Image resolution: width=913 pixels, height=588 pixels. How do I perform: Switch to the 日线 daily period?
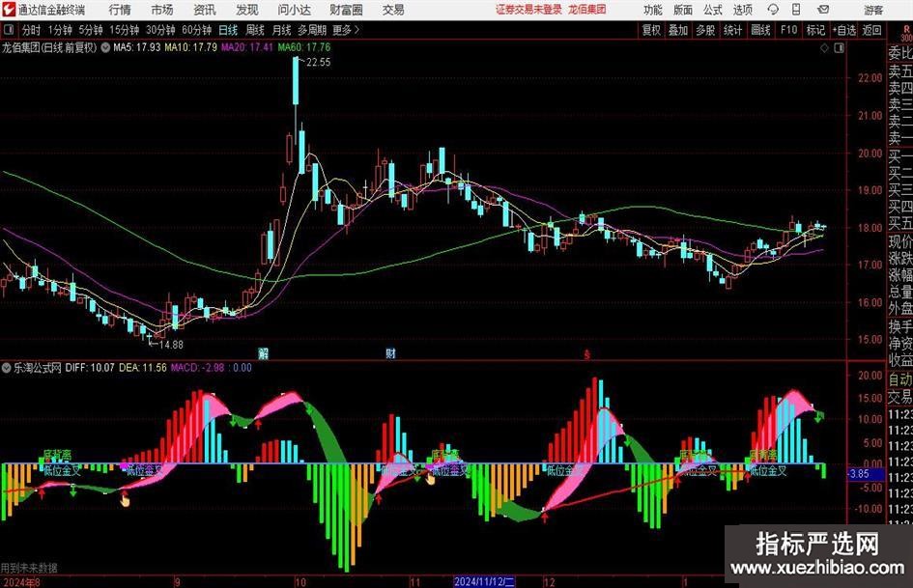click(228, 30)
